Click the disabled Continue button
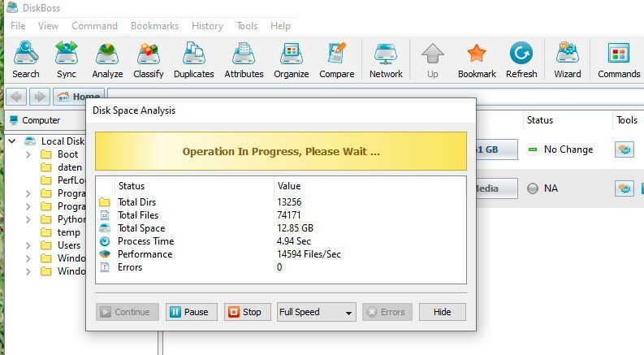The width and height of the screenshot is (644, 355). [x=128, y=312]
